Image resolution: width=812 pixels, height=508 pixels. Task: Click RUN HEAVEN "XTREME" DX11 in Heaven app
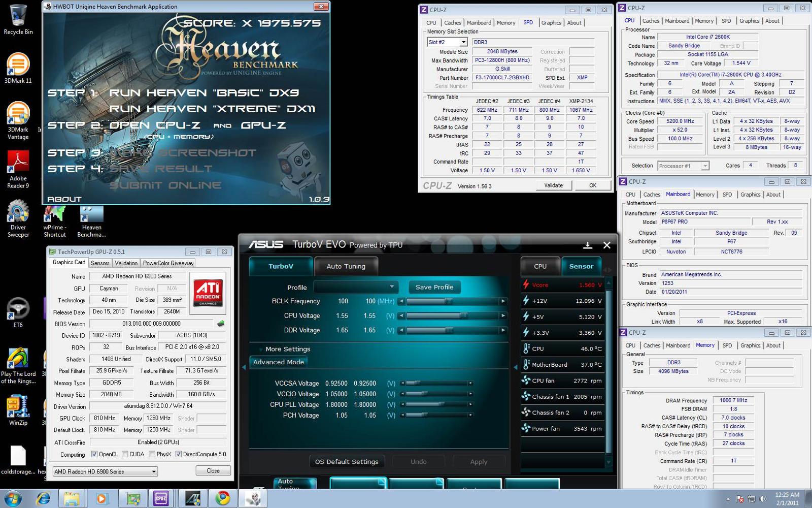pos(212,109)
